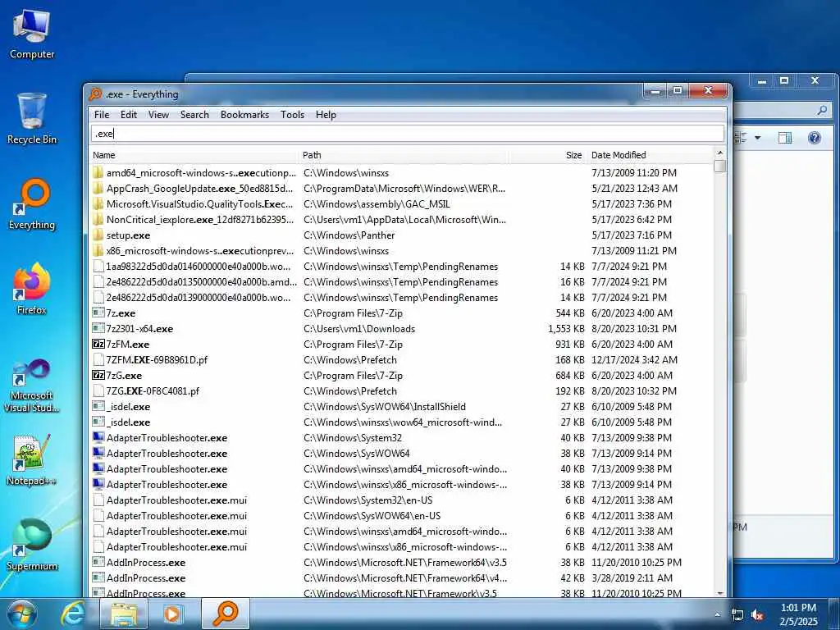The width and height of the screenshot is (840, 630).
Task: Click the muted volume tray icon
Action: [x=757, y=615]
